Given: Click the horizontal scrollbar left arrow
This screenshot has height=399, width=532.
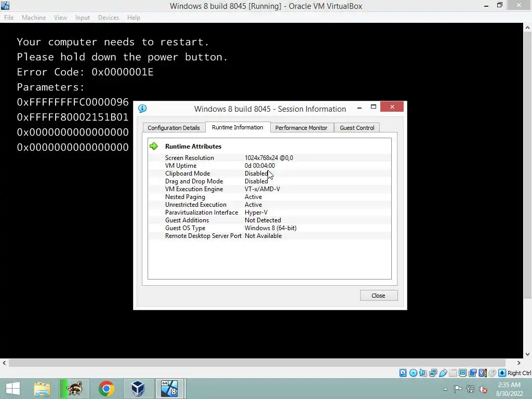Looking at the screenshot, I should coord(4,363).
